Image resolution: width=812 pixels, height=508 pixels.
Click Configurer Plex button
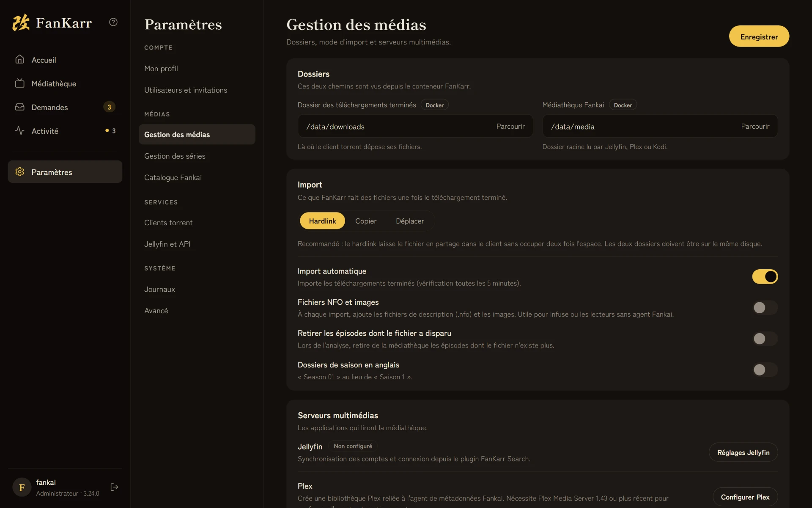pyautogui.click(x=745, y=497)
